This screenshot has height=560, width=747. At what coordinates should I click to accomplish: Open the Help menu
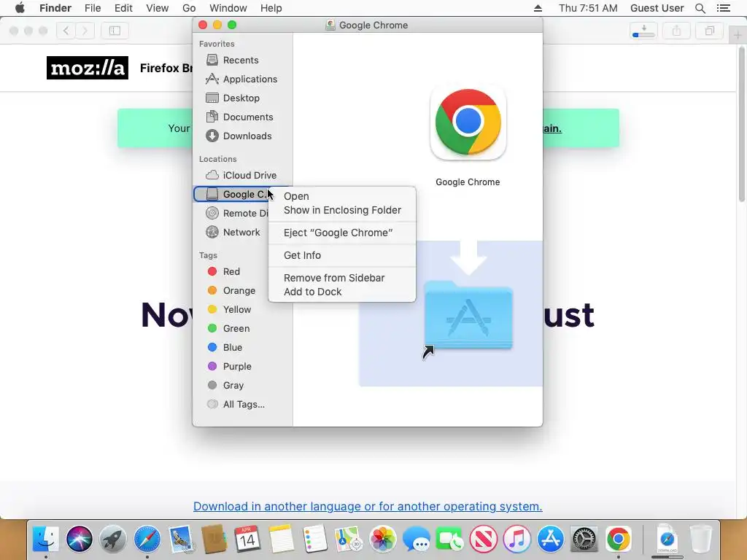click(271, 8)
